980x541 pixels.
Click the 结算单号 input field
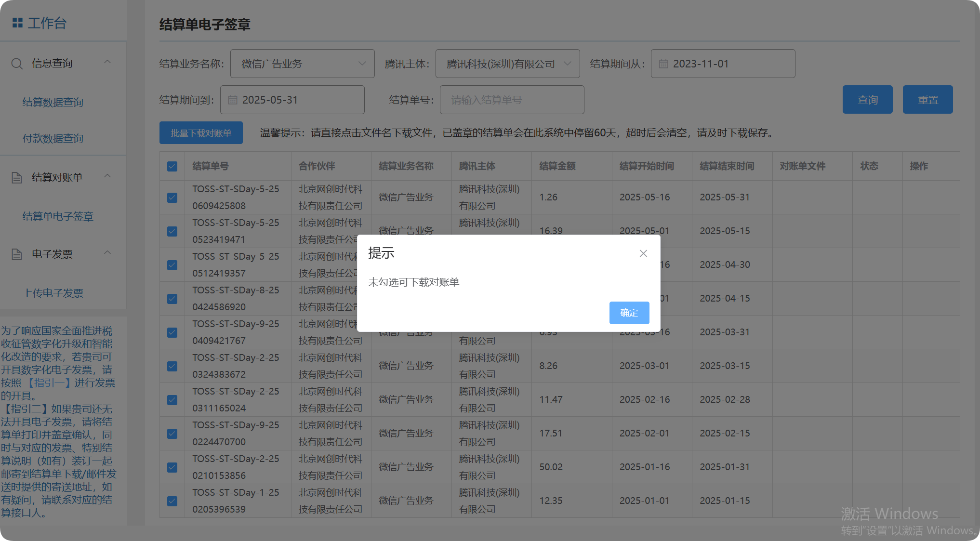point(512,100)
